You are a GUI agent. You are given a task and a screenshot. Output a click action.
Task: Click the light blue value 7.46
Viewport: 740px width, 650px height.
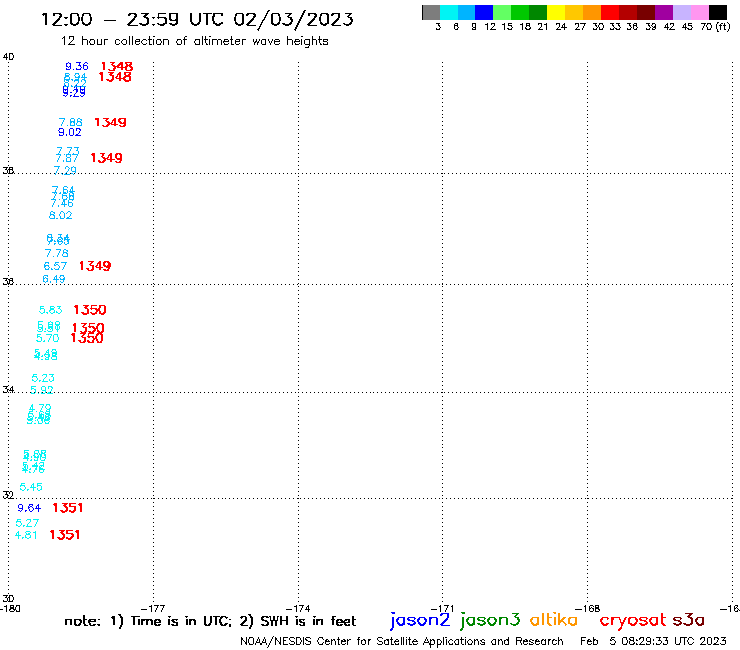62,204
